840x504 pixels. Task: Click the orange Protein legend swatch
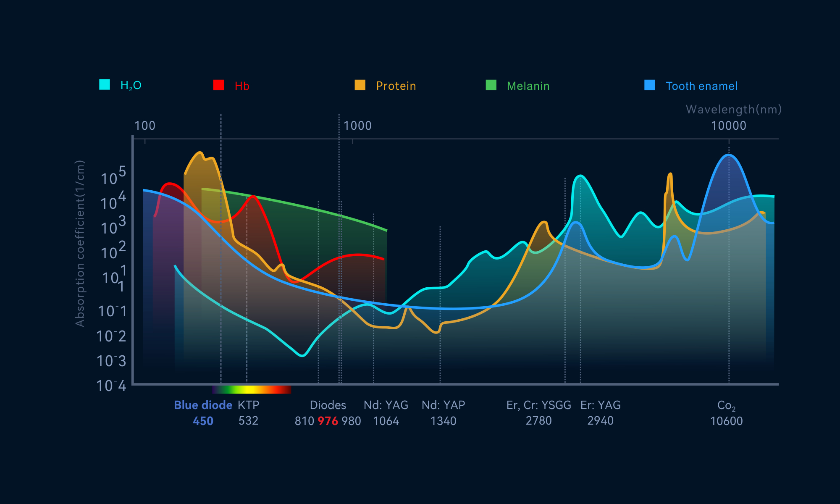pos(360,85)
